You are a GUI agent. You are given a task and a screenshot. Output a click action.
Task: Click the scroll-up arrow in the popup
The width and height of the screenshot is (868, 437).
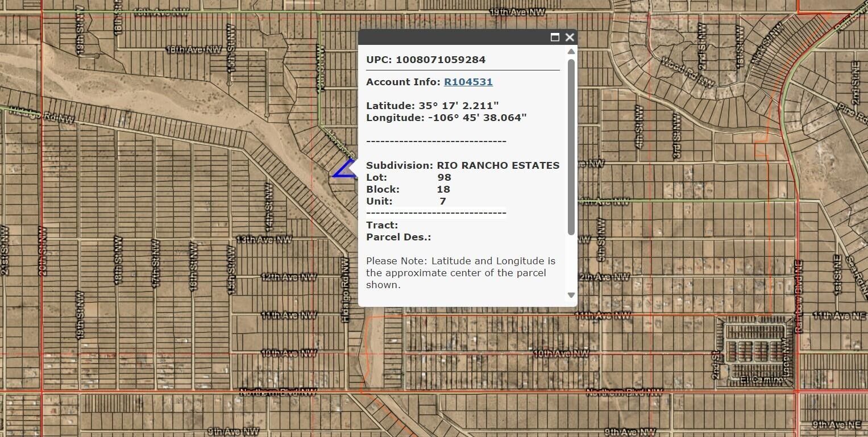(x=570, y=51)
